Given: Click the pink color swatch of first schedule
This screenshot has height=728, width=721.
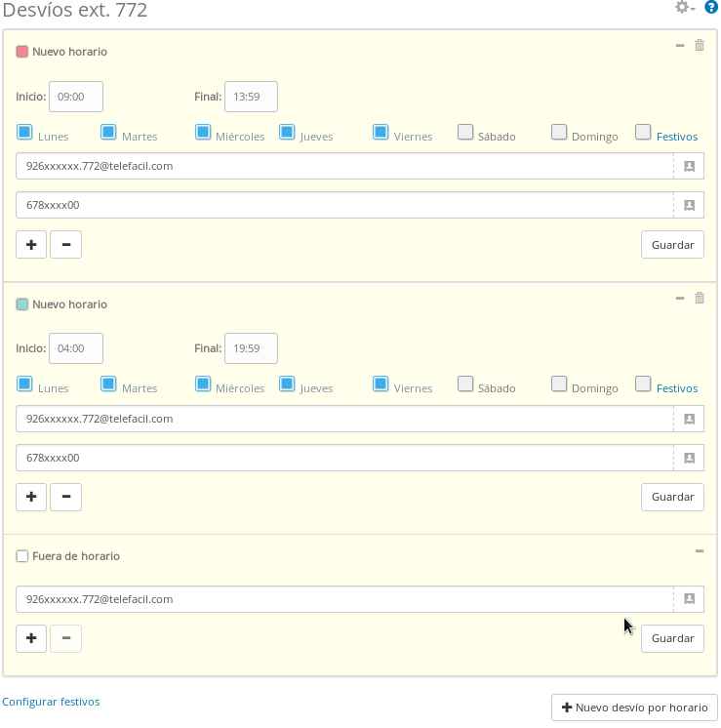Looking at the screenshot, I should click(x=22, y=52).
